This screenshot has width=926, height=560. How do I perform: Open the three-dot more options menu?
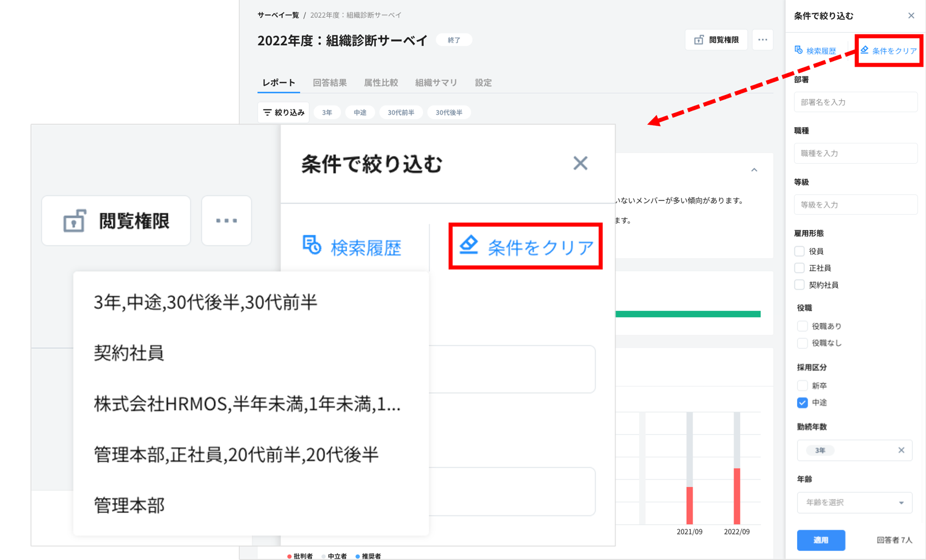click(x=762, y=40)
